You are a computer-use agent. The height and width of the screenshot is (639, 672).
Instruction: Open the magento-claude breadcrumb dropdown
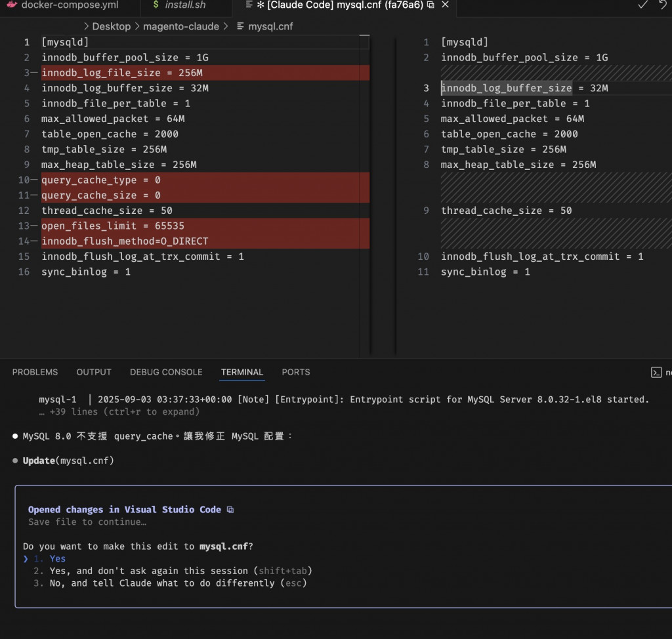[180, 26]
